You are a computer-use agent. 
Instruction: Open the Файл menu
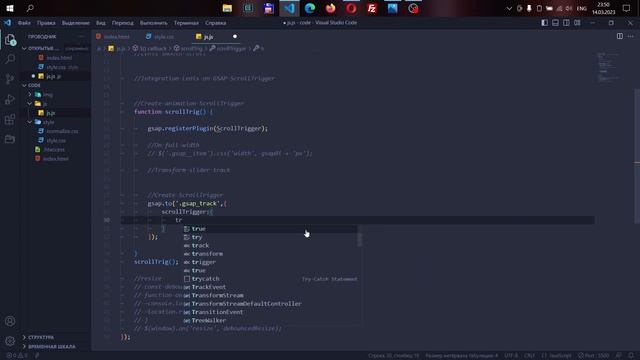click(x=24, y=23)
